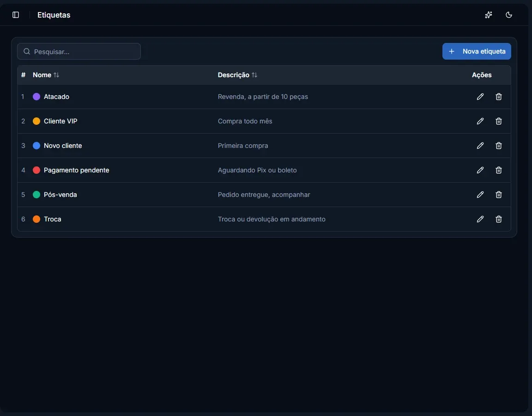This screenshot has width=532, height=416.
Task: Click the description 'Revenda, a partir de 10 peças'
Action: (263, 97)
